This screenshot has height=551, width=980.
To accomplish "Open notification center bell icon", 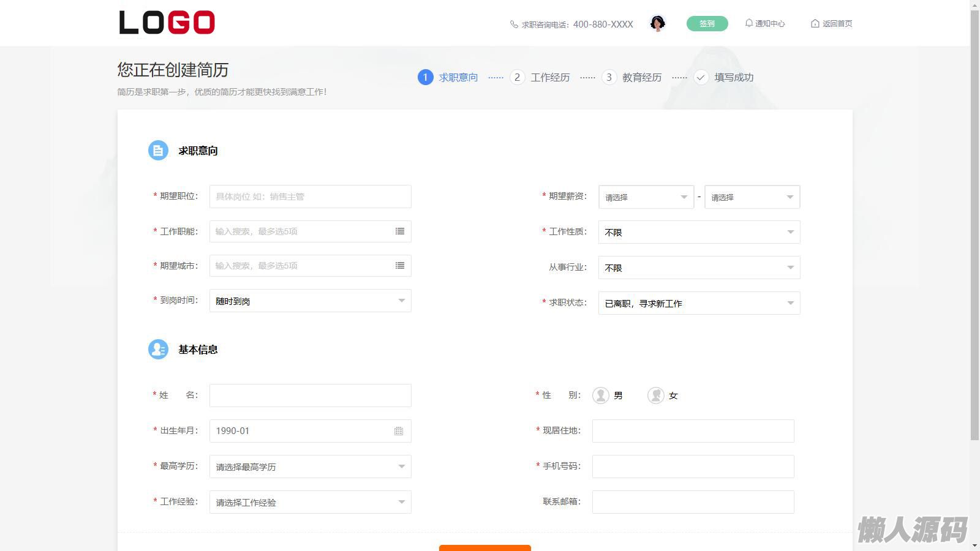I will point(748,23).
